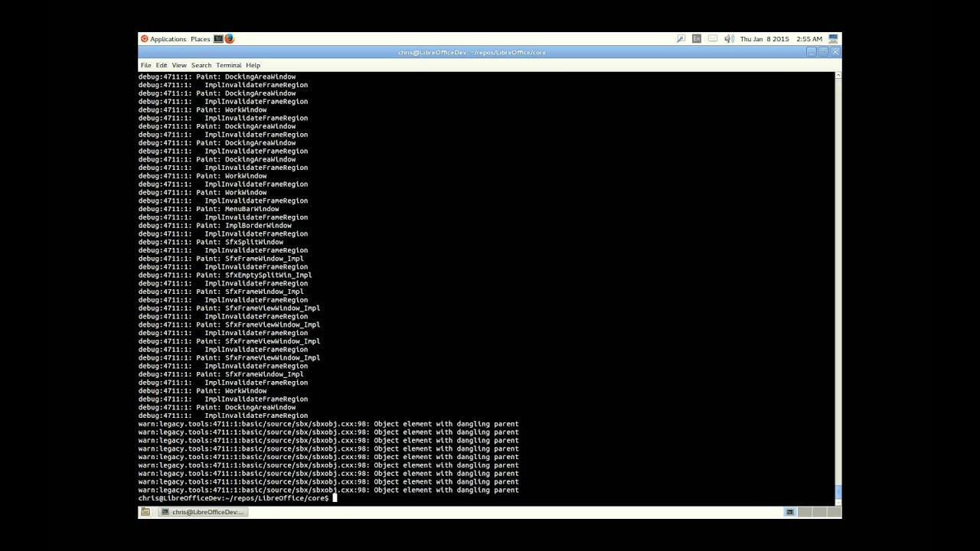Open the Places menu
The image size is (980, 551).
(201, 39)
